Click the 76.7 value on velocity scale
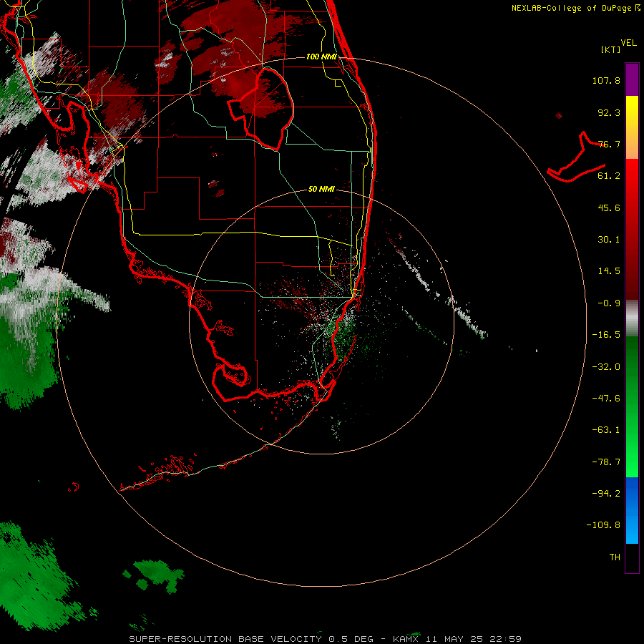 (609, 144)
